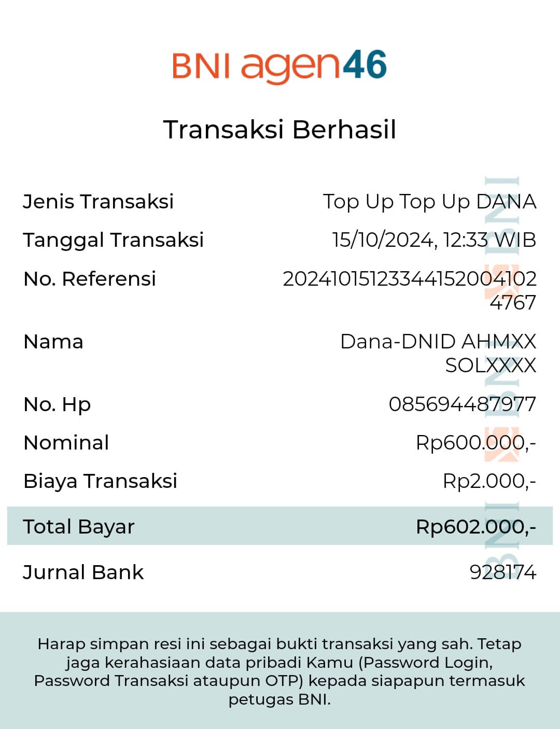
Task: Select the Nama label
Action: tap(53, 342)
